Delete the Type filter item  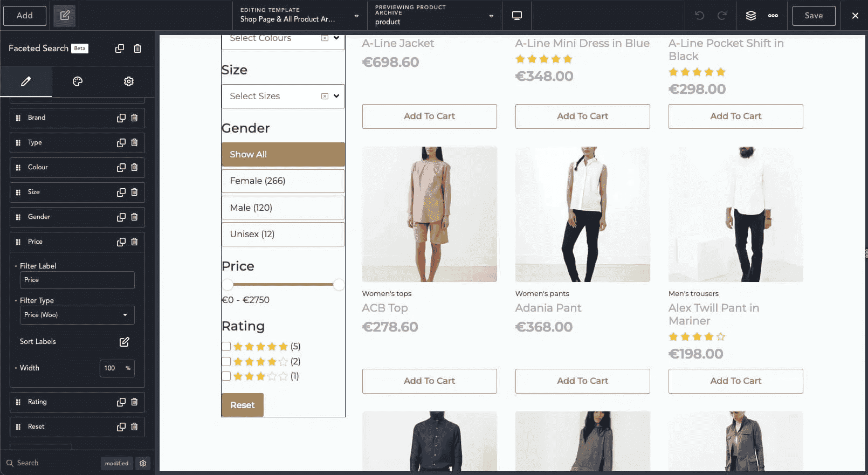[x=134, y=142]
